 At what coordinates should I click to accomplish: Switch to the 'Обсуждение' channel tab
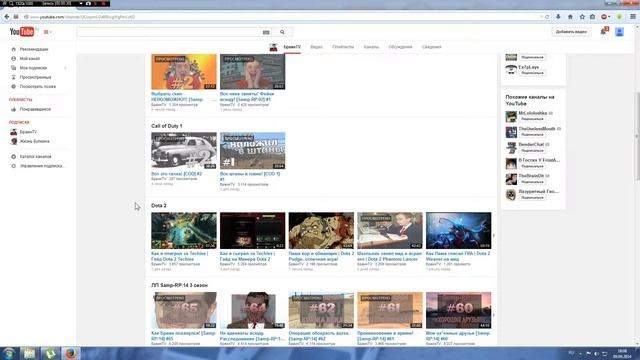[400, 47]
